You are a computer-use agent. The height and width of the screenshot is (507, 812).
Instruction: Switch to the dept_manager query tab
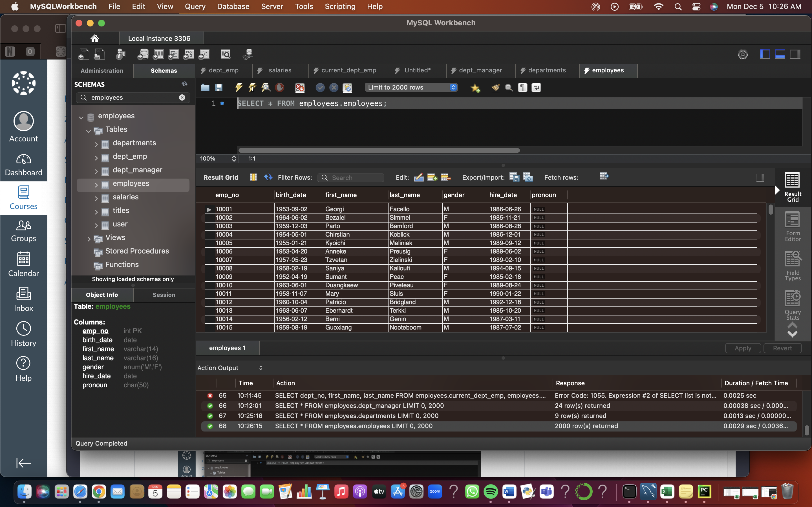(x=480, y=70)
